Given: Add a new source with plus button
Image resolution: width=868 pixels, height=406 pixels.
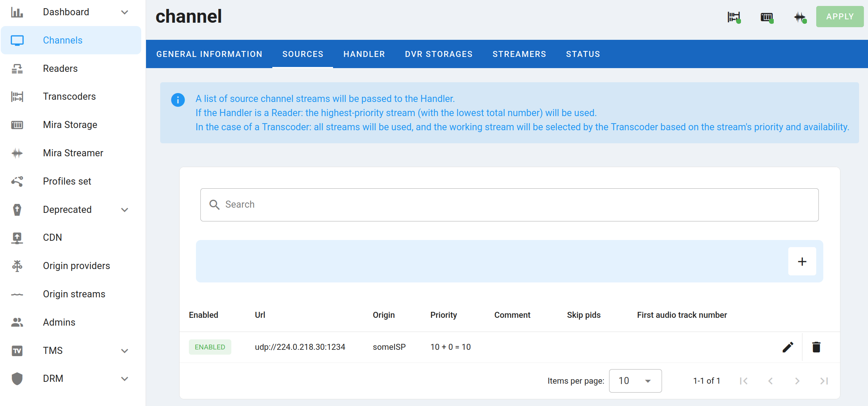Looking at the screenshot, I should pyautogui.click(x=802, y=262).
